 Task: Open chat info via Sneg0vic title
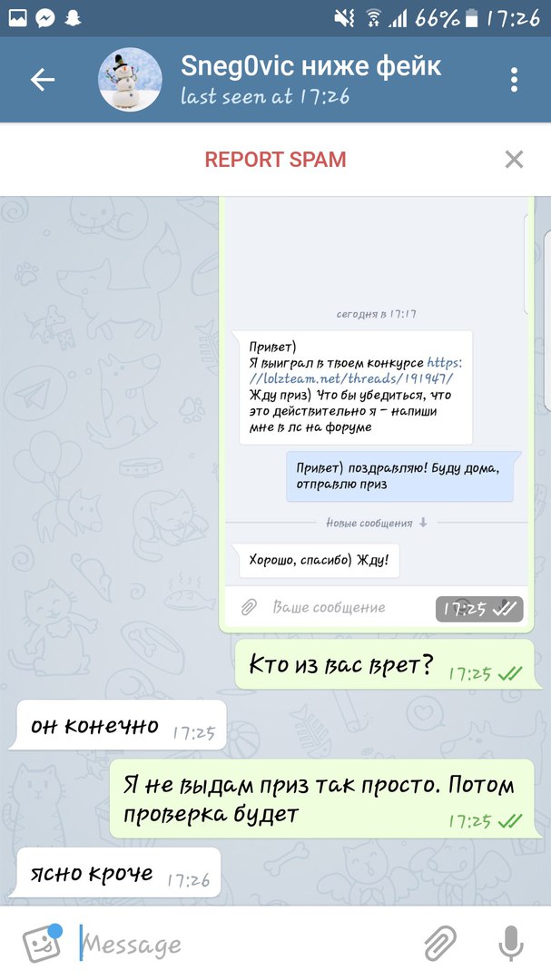click(x=310, y=66)
